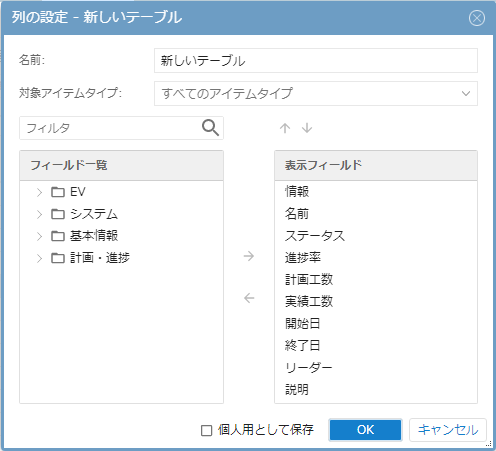Remove field using the left arrow
The image size is (496, 451).
[x=249, y=298]
